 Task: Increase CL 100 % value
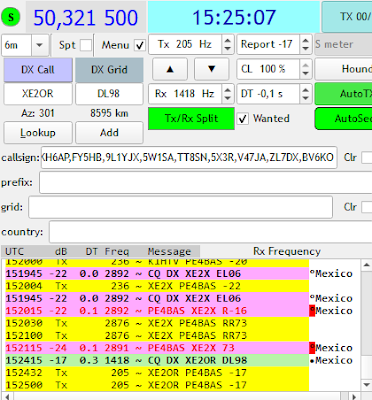[305, 65]
